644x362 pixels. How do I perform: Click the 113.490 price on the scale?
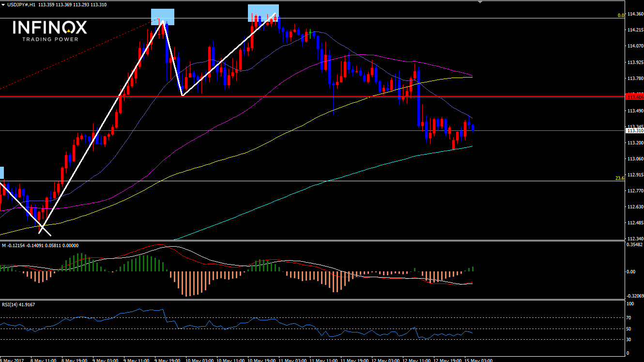click(635, 110)
